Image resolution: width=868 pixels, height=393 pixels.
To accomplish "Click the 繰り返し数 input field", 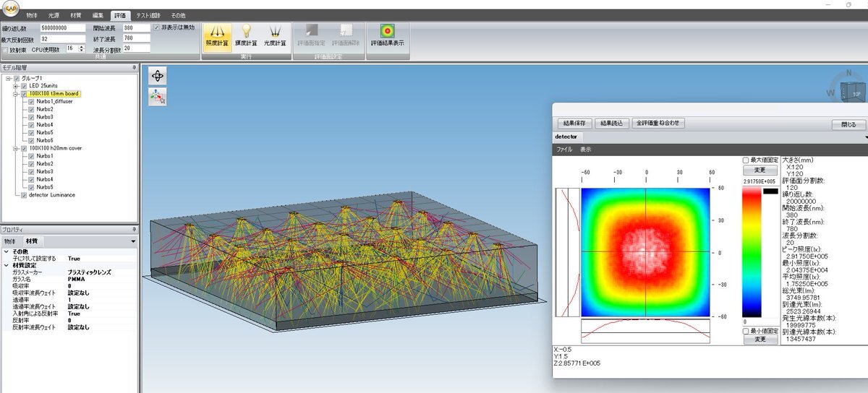I will [64, 28].
